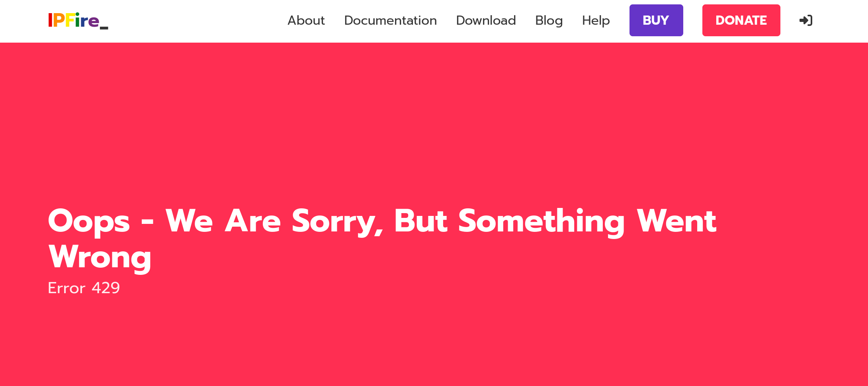Visit the Blog from the navigation
Viewport: 868px width, 386px height.
click(549, 21)
